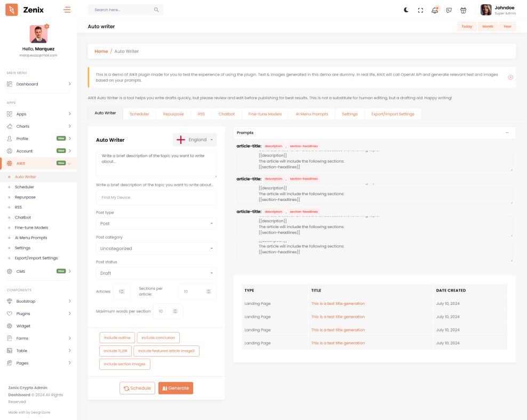
Task: Toggle dark mode moon icon
Action: pos(406,10)
